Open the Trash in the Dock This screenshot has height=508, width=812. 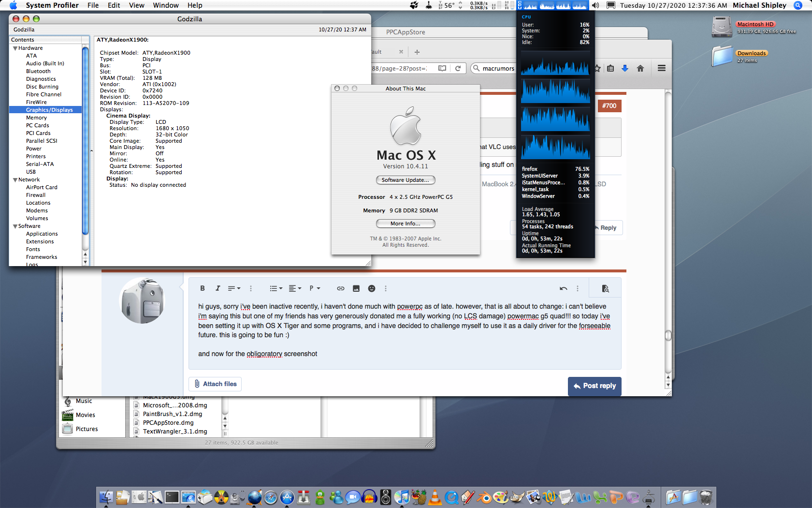[706, 497]
